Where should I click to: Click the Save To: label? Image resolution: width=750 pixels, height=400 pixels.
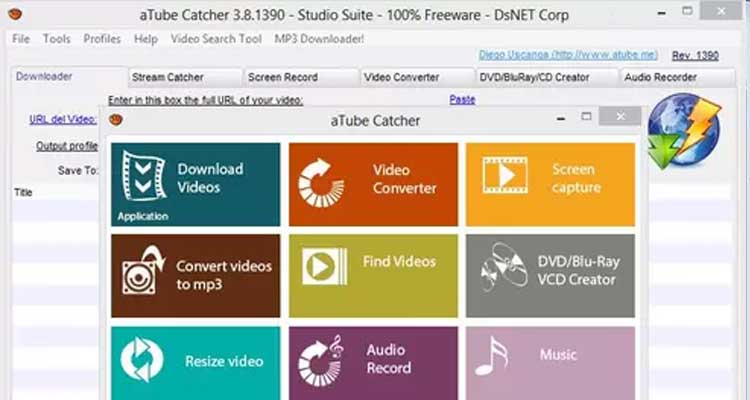(77, 170)
